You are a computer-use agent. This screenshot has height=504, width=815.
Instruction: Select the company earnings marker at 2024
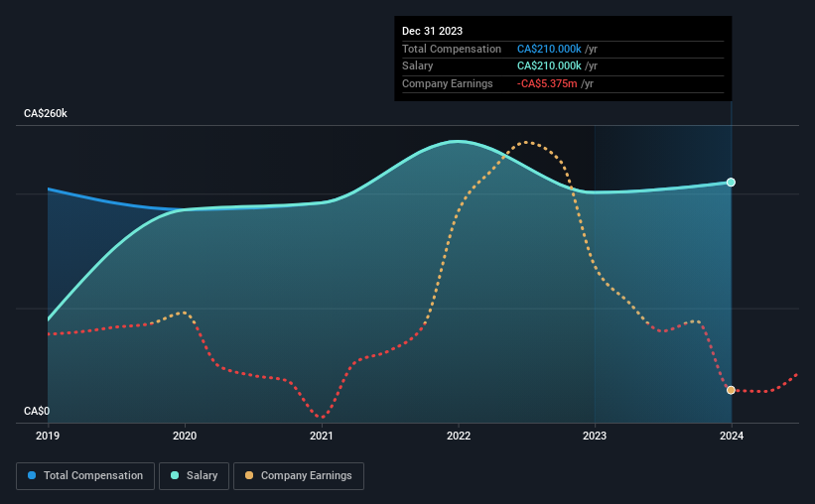coord(731,390)
